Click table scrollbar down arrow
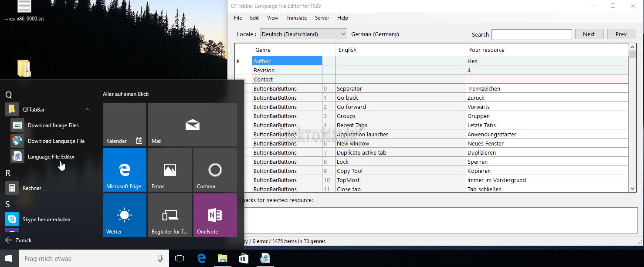Screen dimensions: 644x267 click(x=633, y=188)
